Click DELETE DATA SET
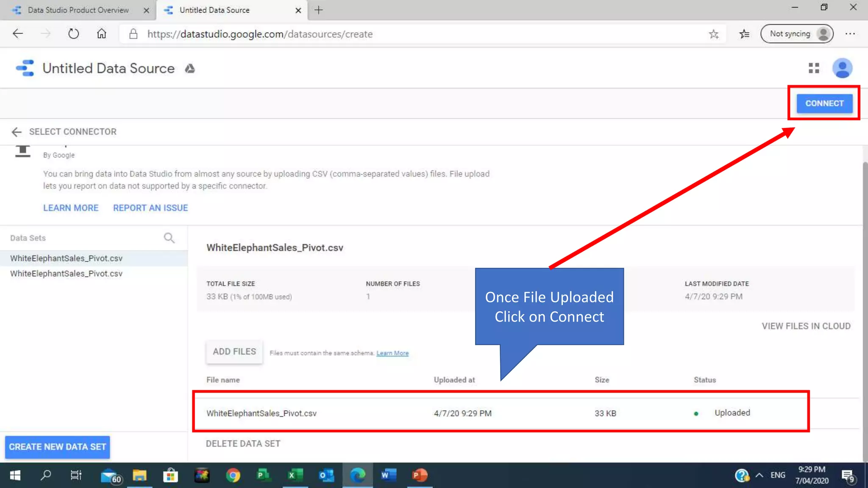 coord(243,444)
